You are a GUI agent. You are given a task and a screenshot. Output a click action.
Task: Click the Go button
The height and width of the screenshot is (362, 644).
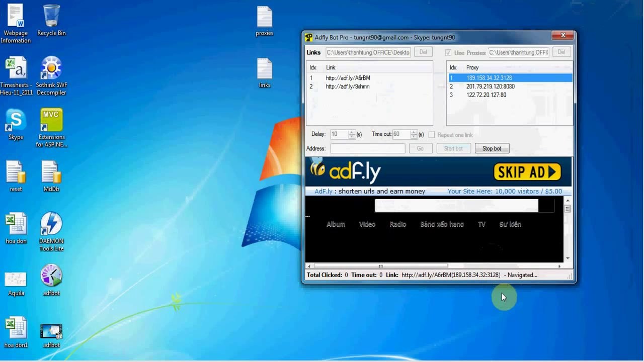420,148
